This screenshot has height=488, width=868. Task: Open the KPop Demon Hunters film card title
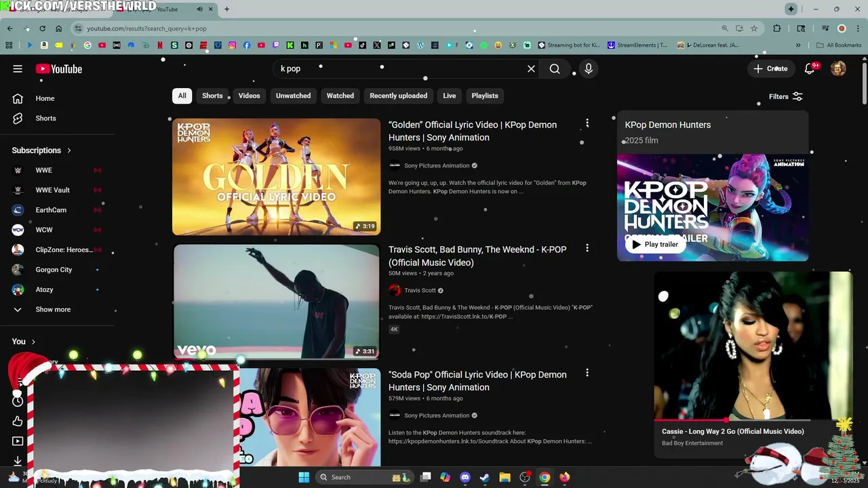click(667, 125)
